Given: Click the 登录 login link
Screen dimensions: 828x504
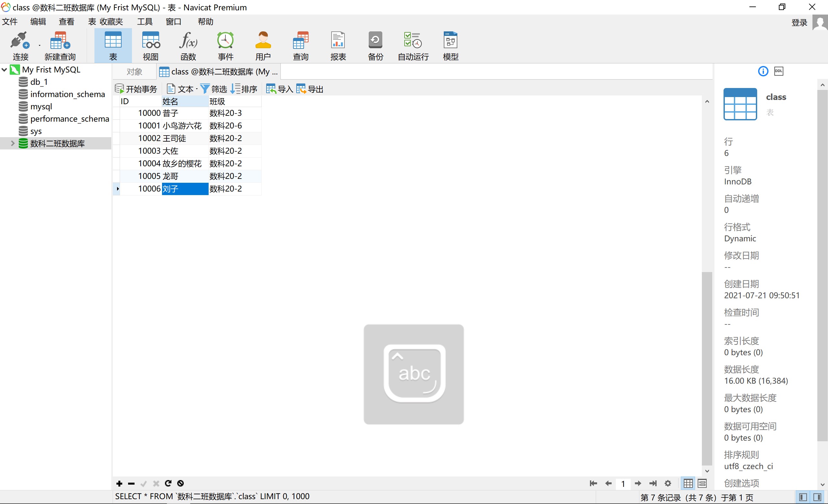Looking at the screenshot, I should pos(800,23).
